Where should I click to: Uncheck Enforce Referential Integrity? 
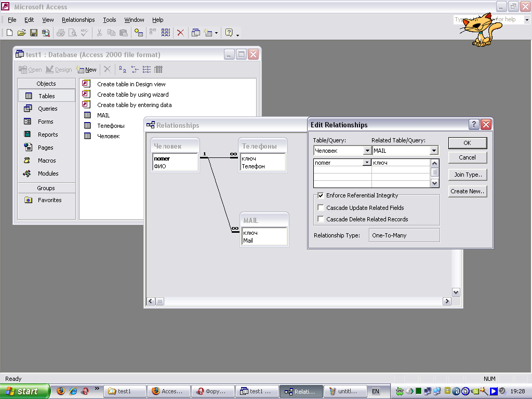coord(321,196)
